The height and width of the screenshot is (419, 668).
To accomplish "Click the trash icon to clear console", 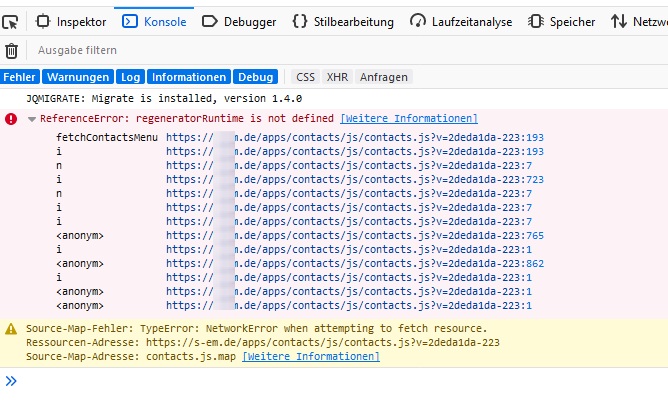I will (12, 51).
